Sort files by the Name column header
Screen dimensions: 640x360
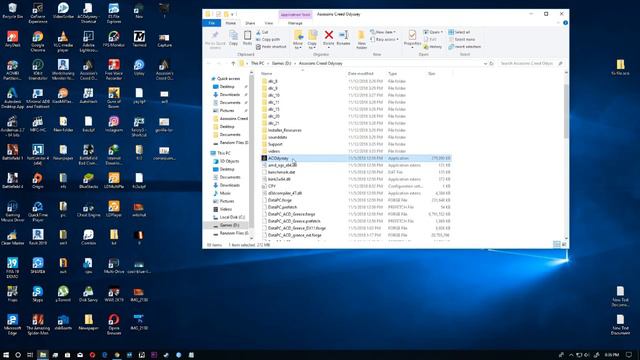[267, 73]
